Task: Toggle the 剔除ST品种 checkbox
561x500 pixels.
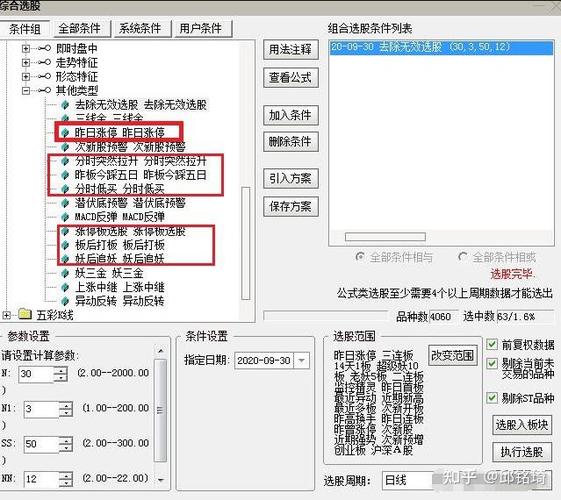Action: (492, 398)
